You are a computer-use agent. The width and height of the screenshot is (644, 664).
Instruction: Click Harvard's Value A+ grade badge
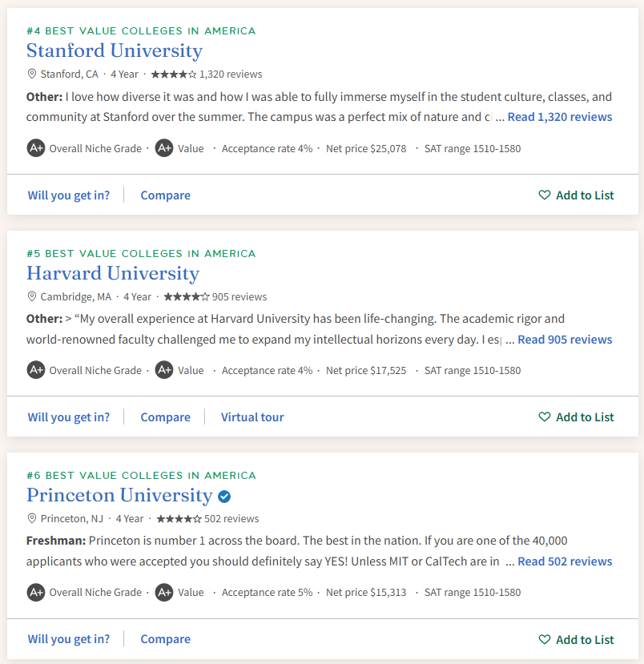pyautogui.click(x=164, y=370)
